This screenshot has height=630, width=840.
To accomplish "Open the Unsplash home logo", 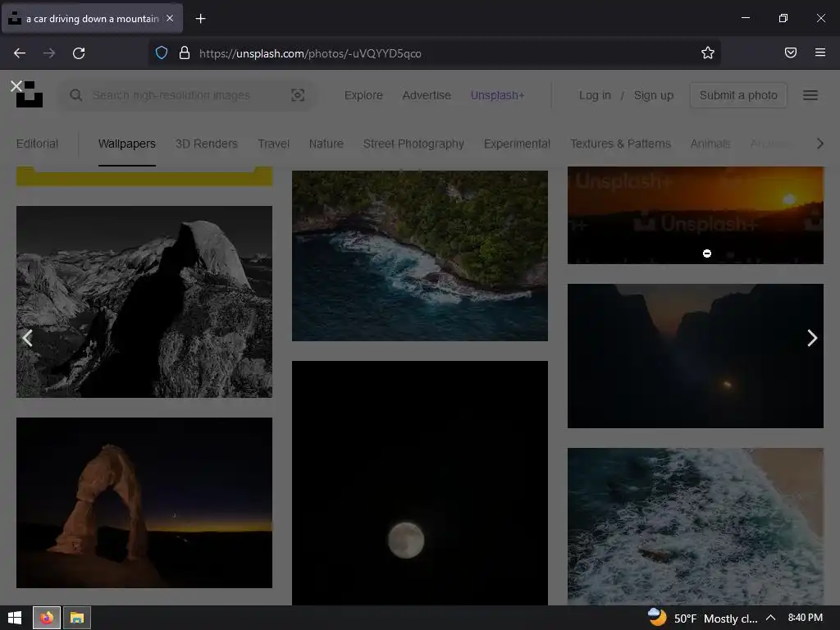I will click(30, 95).
